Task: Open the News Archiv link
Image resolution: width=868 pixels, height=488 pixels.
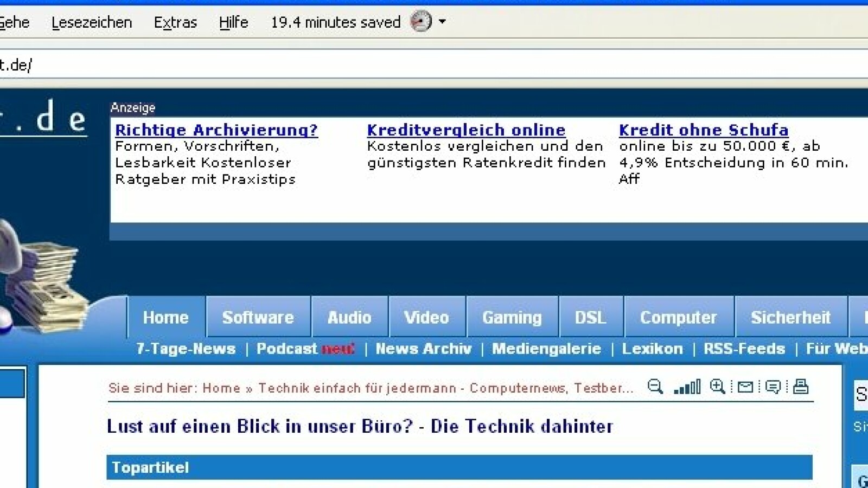Action: click(424, 349)
